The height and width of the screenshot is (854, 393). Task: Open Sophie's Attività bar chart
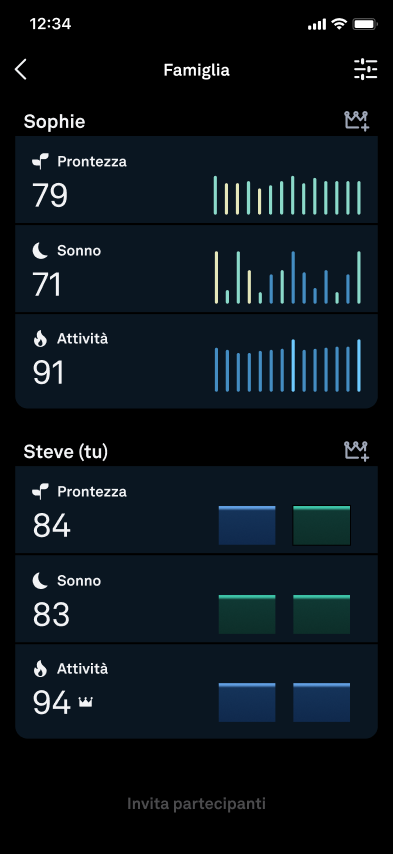pyautogui.click(x=287, y=365)
